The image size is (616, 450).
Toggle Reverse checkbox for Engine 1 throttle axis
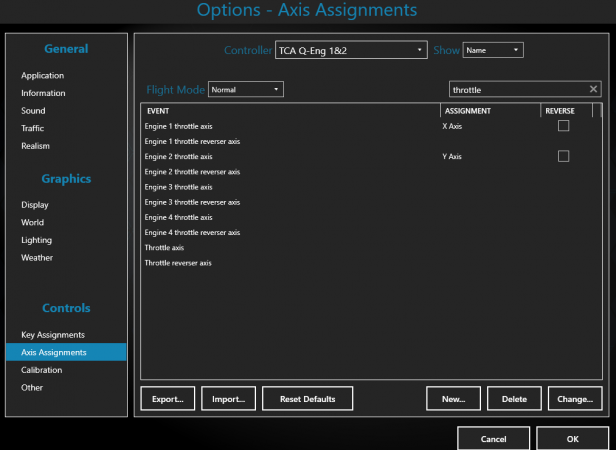tap(563, 126)
